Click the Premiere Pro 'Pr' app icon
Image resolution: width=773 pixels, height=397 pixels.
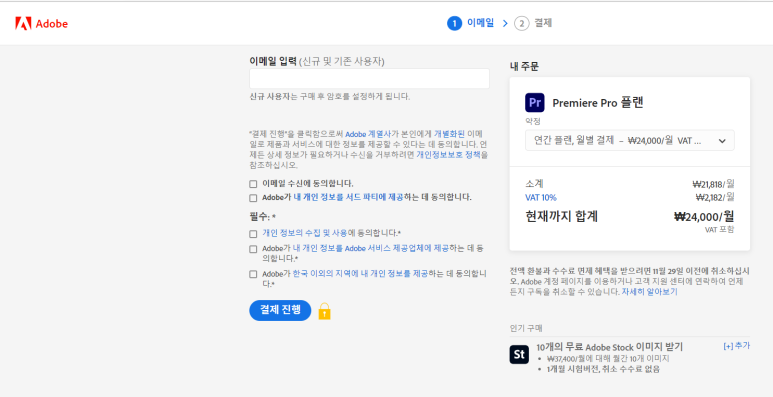click(x=534, y=103)
